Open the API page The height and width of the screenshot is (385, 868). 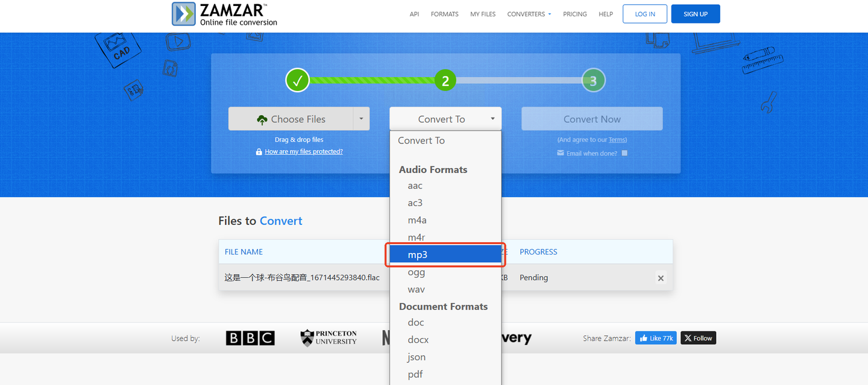click(x=414, y=14)
